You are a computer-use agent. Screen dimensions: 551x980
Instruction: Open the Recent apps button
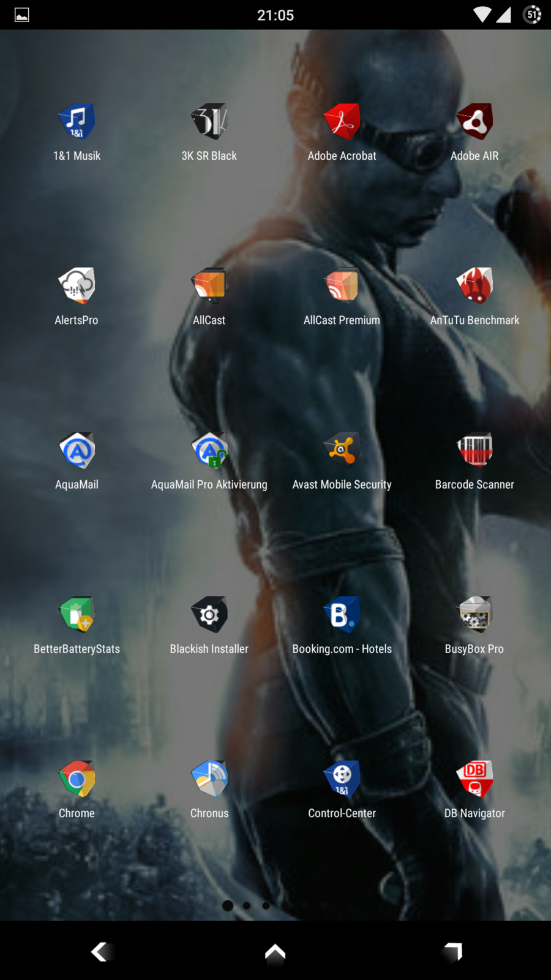click(452, 951)
